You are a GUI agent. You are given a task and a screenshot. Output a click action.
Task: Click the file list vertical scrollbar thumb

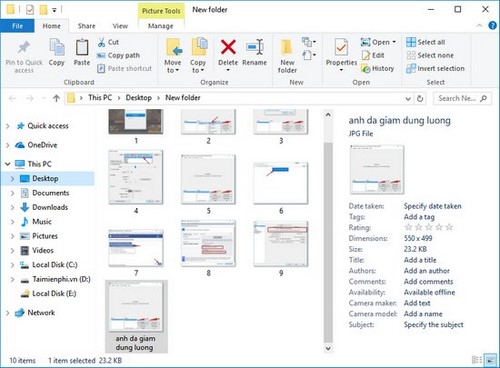(328, 242)
